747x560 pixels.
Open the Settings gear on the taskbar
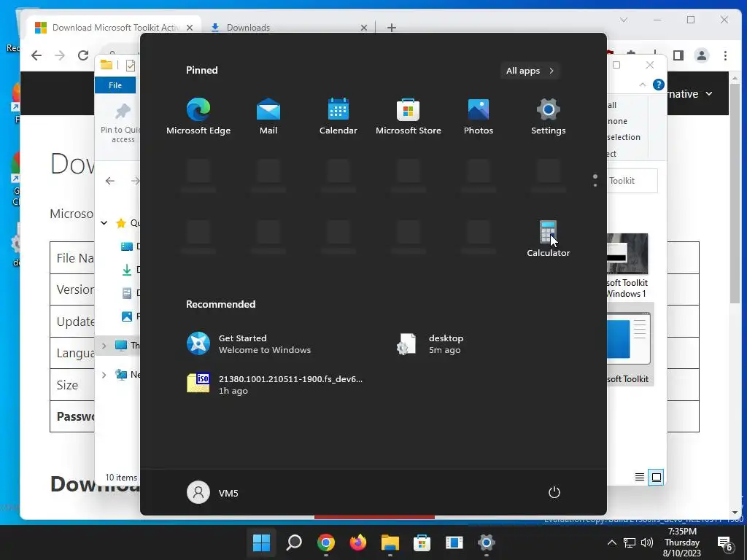(x=487, y=542)
